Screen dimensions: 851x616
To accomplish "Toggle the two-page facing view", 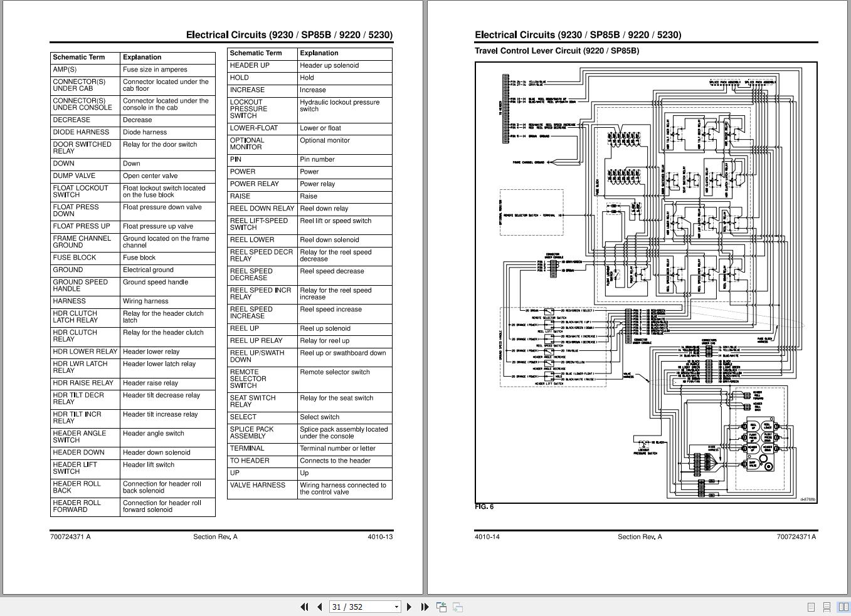I will tap(843, 607).
